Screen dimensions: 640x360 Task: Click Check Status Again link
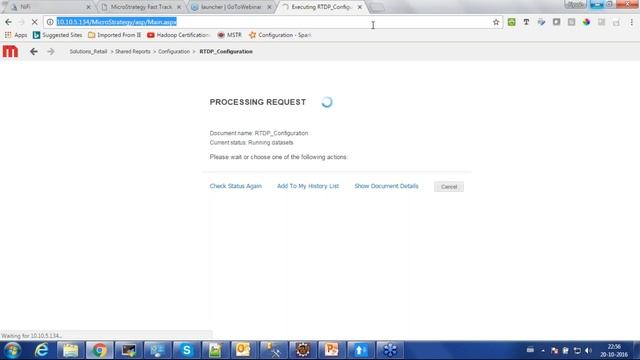(236, 186)
